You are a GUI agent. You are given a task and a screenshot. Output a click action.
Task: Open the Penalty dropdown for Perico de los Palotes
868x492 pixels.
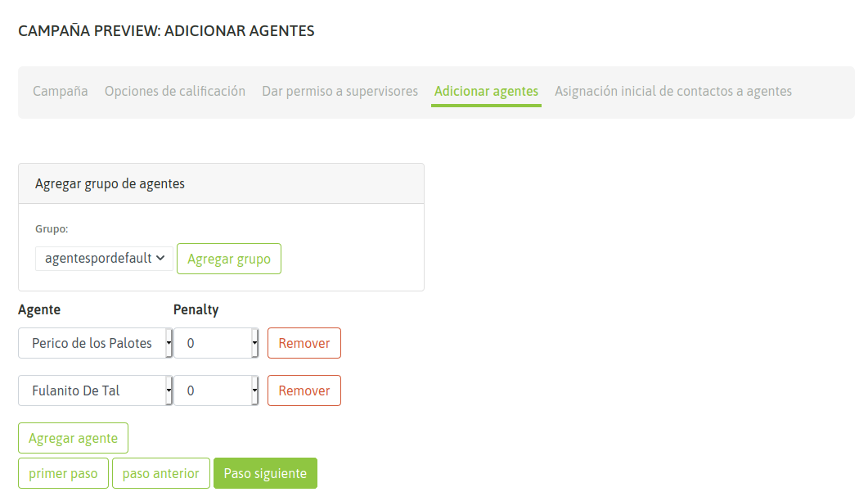tap(216, 343)
